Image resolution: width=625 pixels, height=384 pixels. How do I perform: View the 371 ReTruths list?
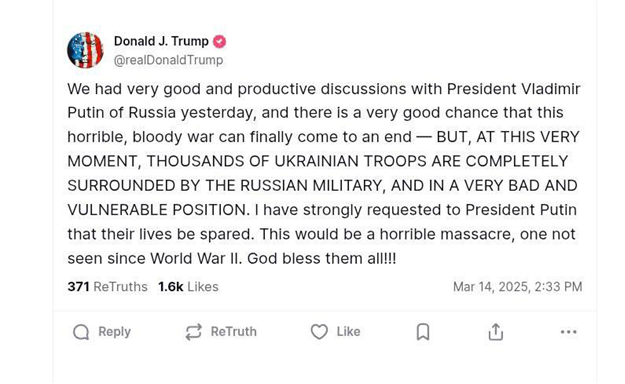point(108,287)
